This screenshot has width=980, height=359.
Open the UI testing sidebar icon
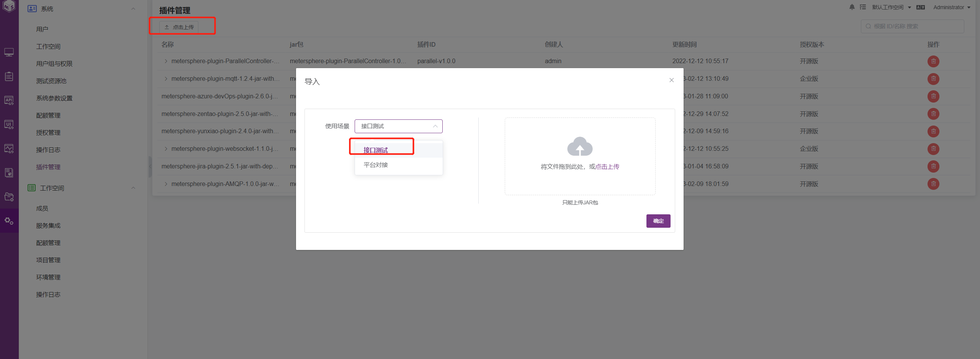click(x=9, y=124)
